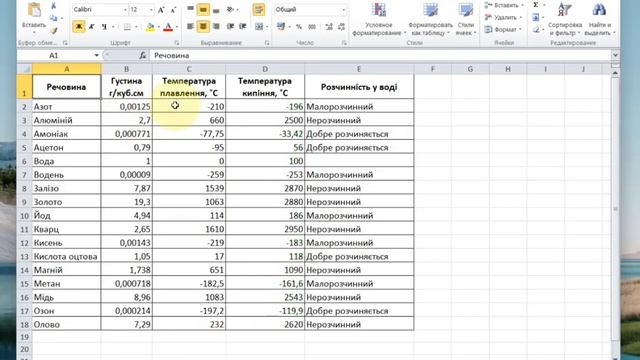This screenshot has width=640, height=360.
Task: Toggle align text left
Action: click(x=191, y=27)
